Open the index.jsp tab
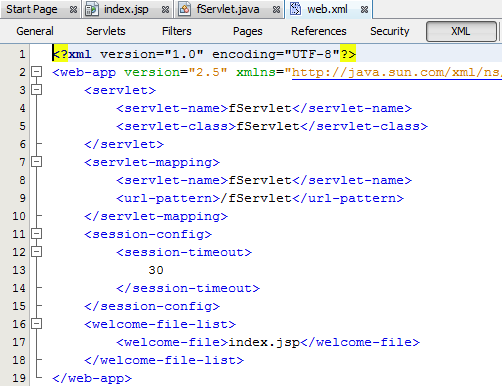 pyautogui.click(x=126, y=9)
